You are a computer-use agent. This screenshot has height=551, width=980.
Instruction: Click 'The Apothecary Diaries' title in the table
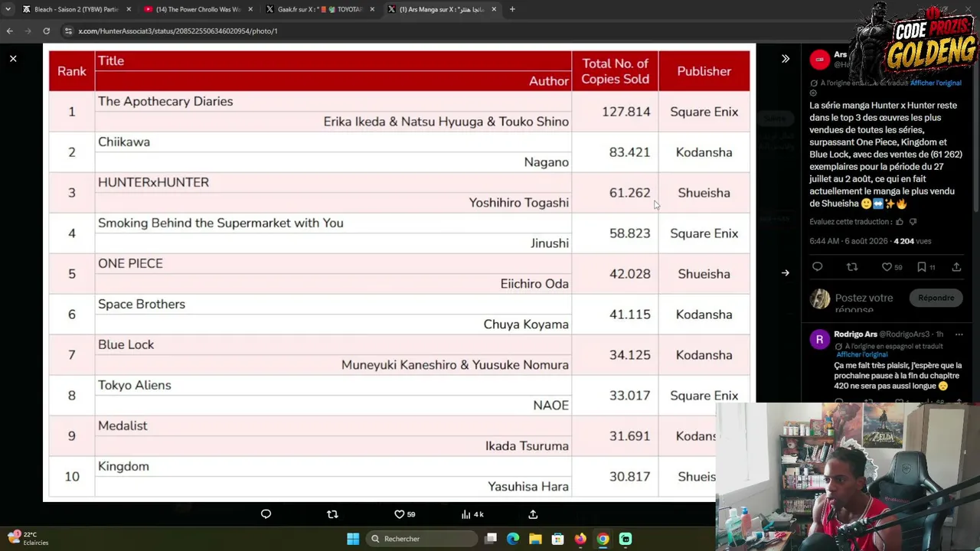tap(165, 101)
